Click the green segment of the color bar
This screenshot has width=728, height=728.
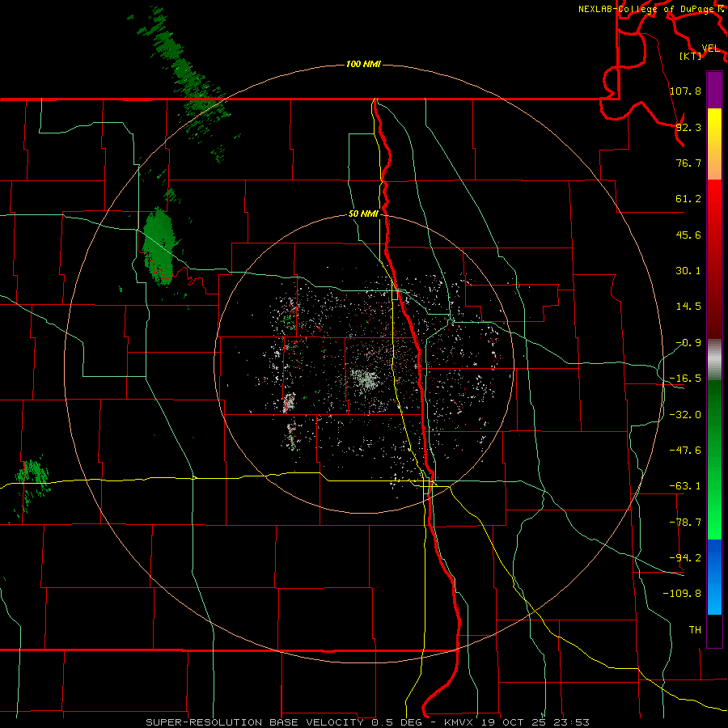pyautogui.click(x=714, y=459)
